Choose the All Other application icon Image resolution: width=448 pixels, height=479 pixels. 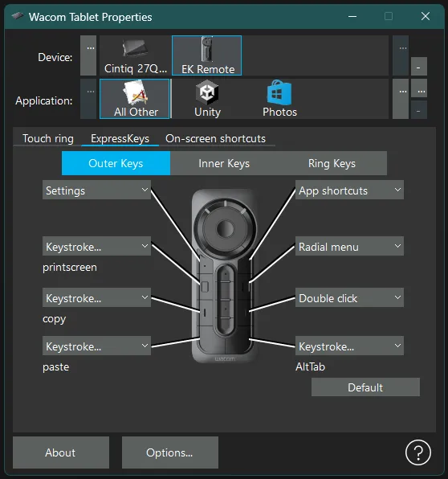135,99
